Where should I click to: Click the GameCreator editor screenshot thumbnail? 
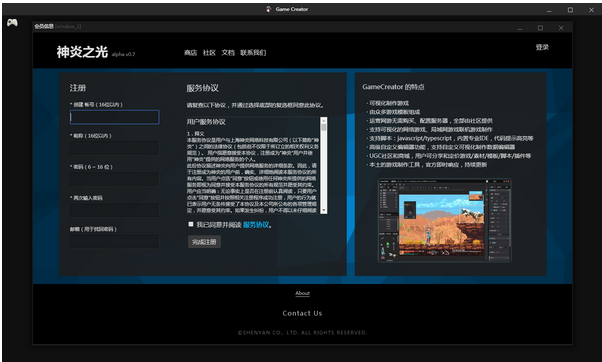point(445,220)
